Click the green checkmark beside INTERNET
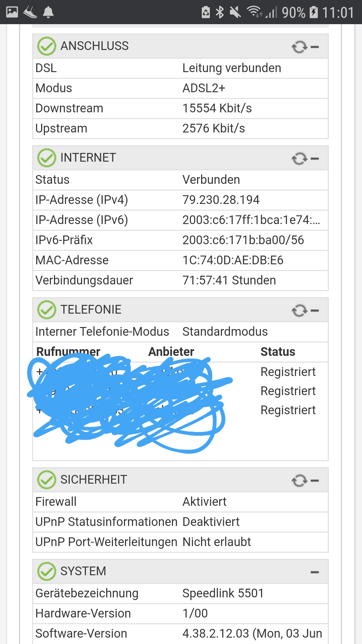The width and height of the screenshot is (362, 644). coord(47,158)
